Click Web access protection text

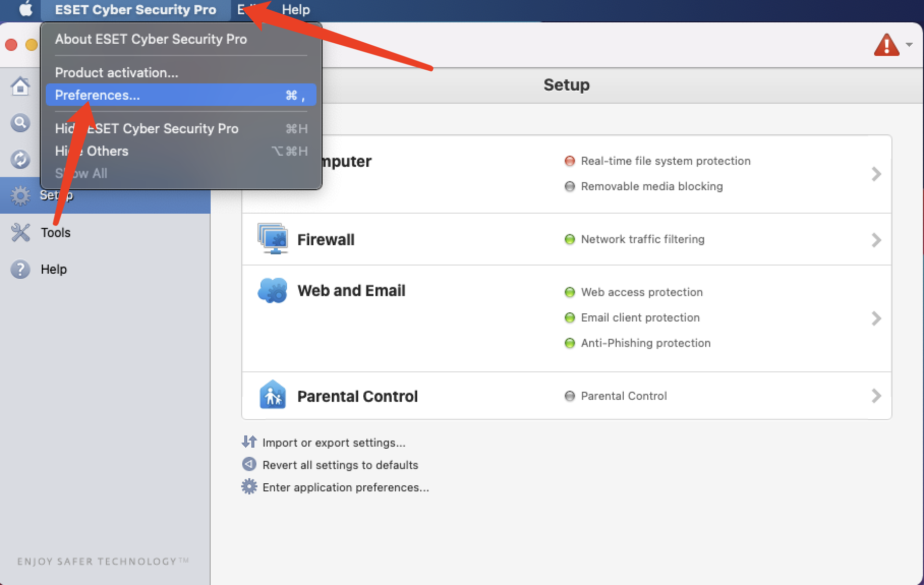pyautogui.click(x=642, y=292)
